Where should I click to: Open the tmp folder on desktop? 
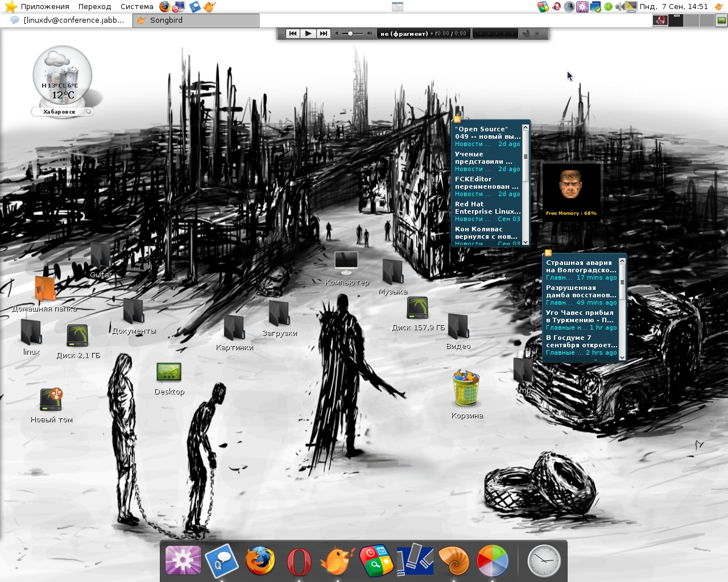click(523, 376)
